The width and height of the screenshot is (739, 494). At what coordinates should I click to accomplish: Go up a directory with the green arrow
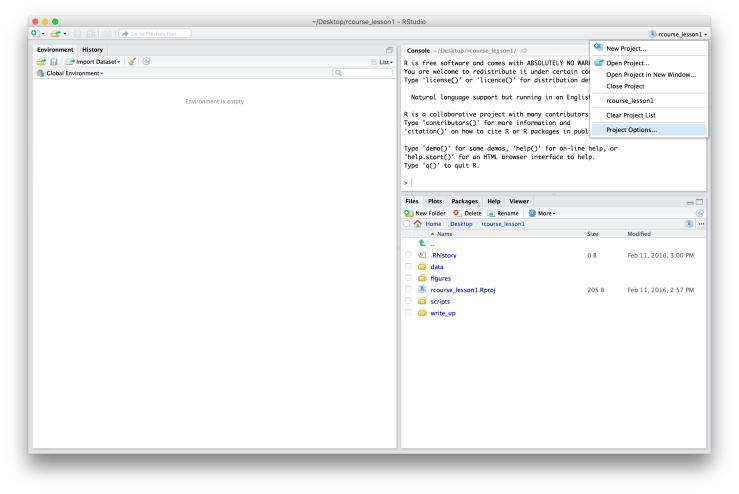coord(422,243)
